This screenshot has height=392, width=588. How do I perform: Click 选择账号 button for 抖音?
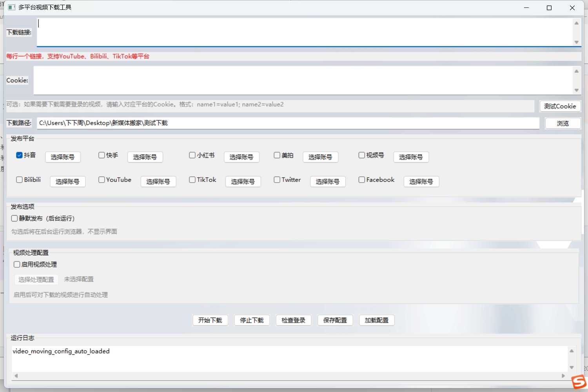click(x=63, y=157)
